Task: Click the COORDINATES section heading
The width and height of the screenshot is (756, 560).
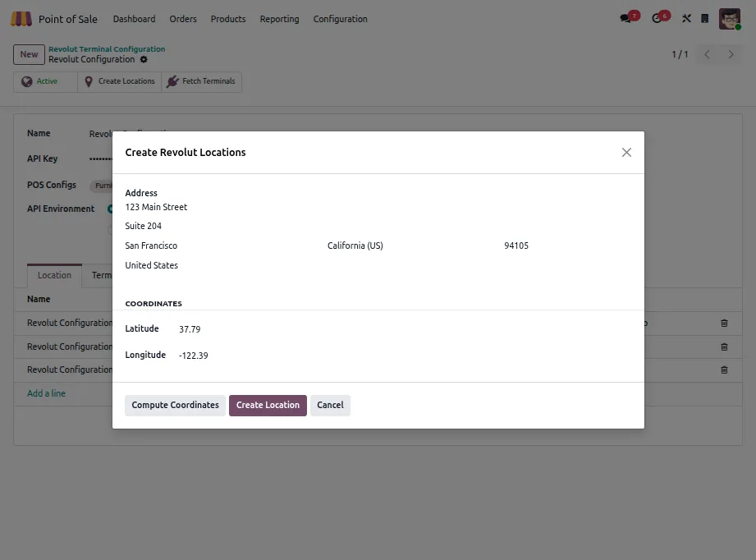Action: [x=153, y=303]
